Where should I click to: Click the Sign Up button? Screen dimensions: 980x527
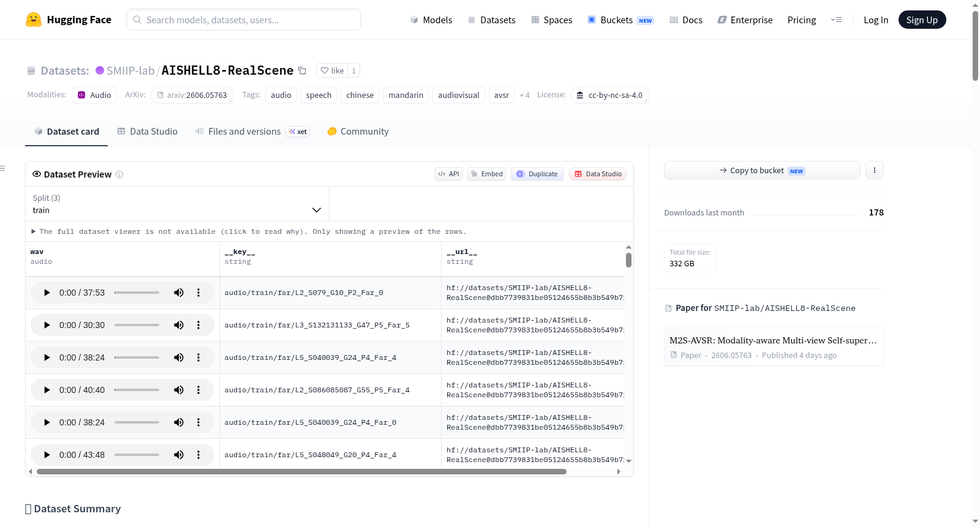coord(922,20)
